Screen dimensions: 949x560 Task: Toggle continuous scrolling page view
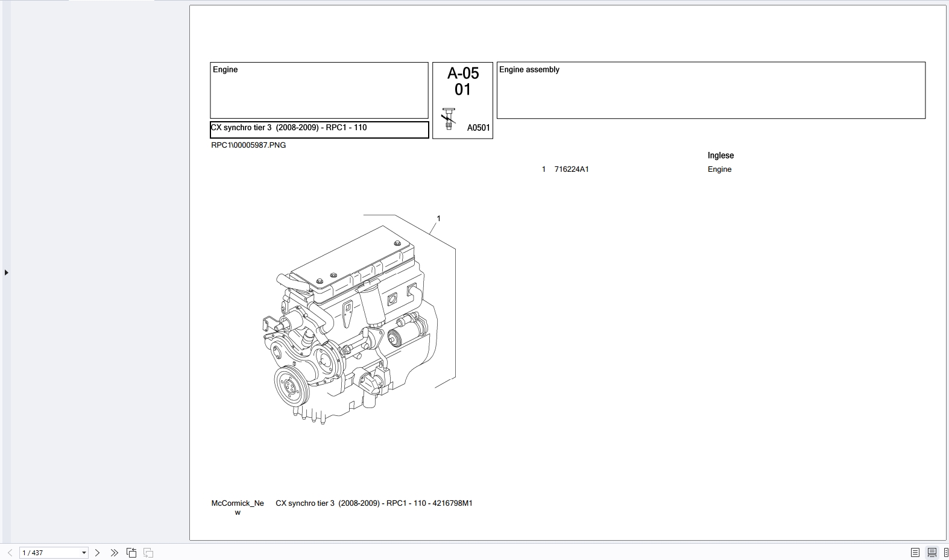pyautogui.click(x=932, y=553)
